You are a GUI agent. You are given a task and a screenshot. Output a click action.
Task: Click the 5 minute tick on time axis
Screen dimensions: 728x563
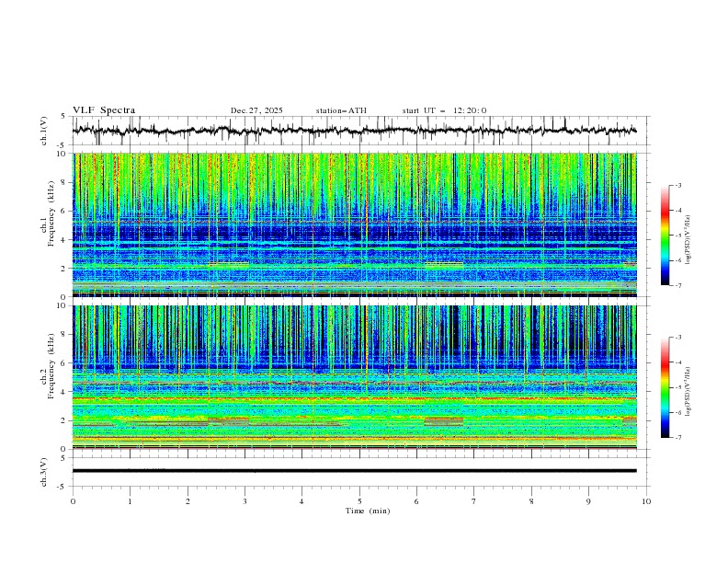pos(359,500)
